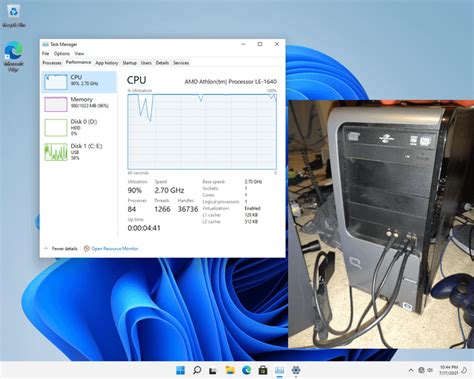Open the File menu in Task Manager
Screen dimensions: 474x379
click(45, 53)
